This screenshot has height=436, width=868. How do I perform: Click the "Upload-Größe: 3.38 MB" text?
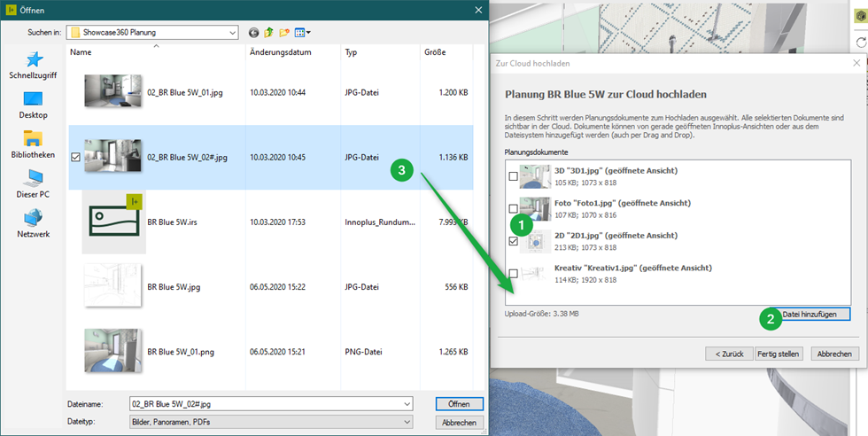[541, 314]
